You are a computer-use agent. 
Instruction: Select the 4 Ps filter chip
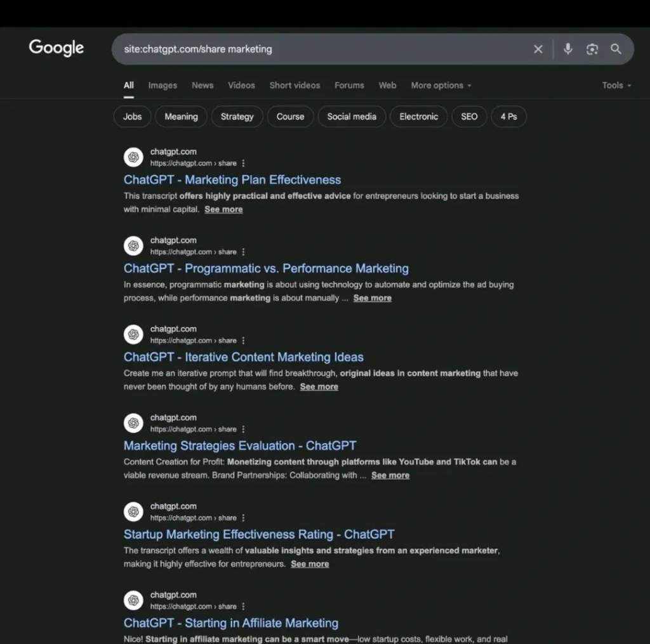[x=508, y=117]
